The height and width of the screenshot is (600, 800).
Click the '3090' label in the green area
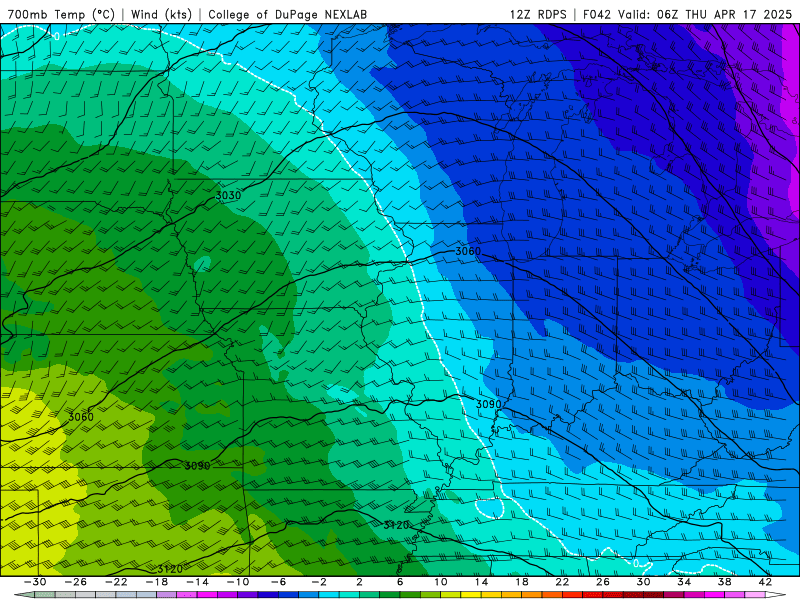(x=197, y=466)
